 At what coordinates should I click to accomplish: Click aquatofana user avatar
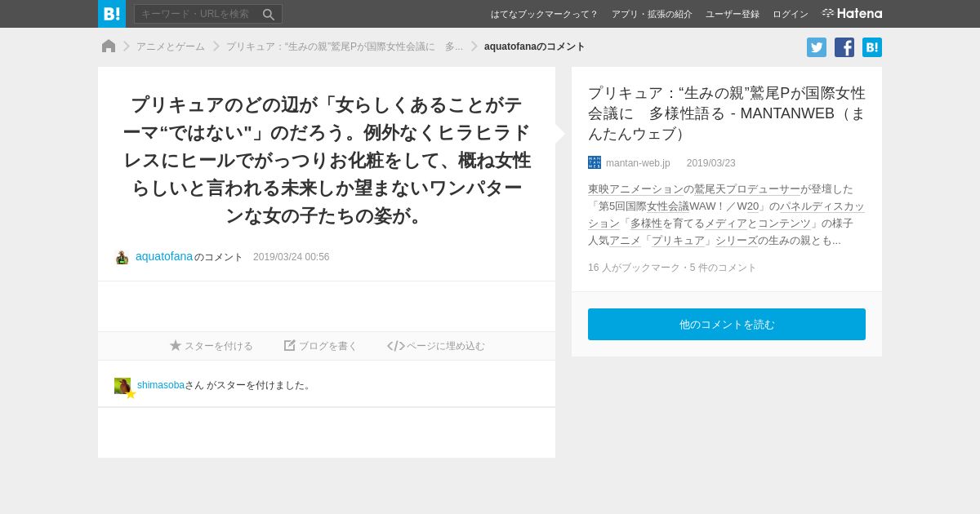tap(122, 257)
